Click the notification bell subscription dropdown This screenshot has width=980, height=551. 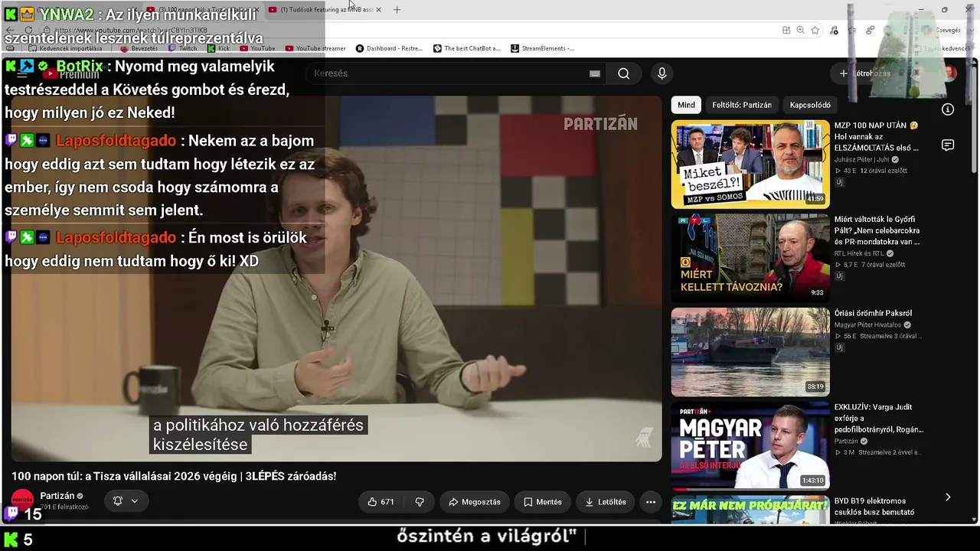tap(126, 501)
